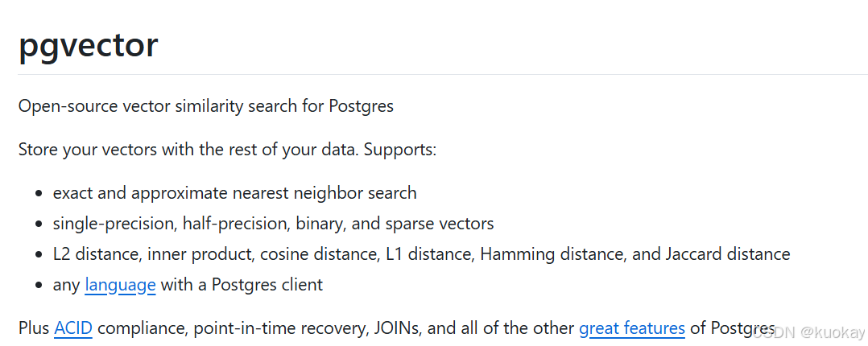Screen dimensions: 868x346
Task: Click the "Store your vectors" paragraph
Action: (x=227, y=150)
